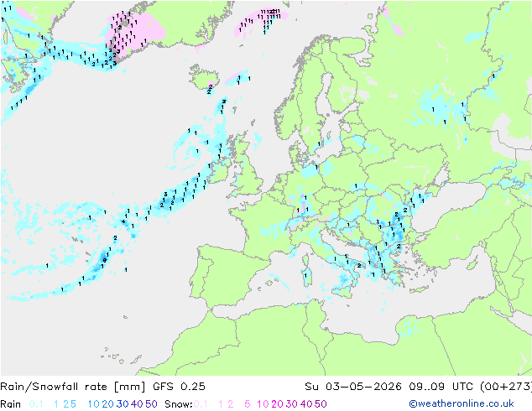The height and width of the screenshot is (411, 532).
Task: Click the "GFS 0.25" model label
Action: point(179,387)
